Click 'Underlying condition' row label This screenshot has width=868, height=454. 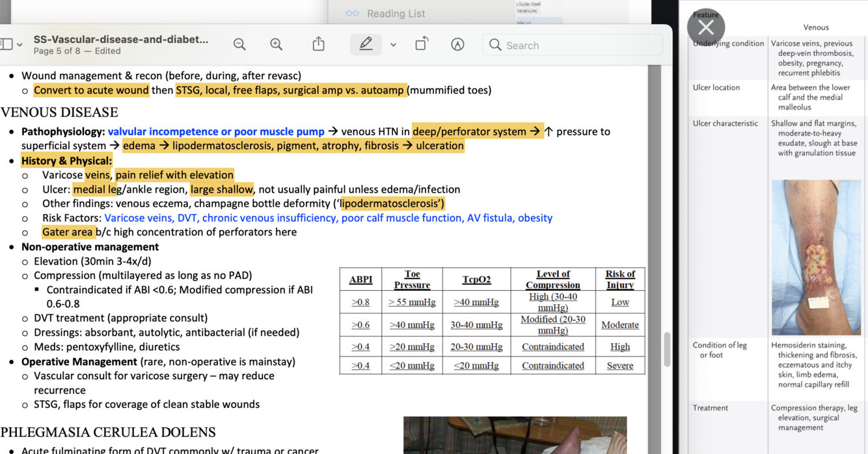(728, 44)
